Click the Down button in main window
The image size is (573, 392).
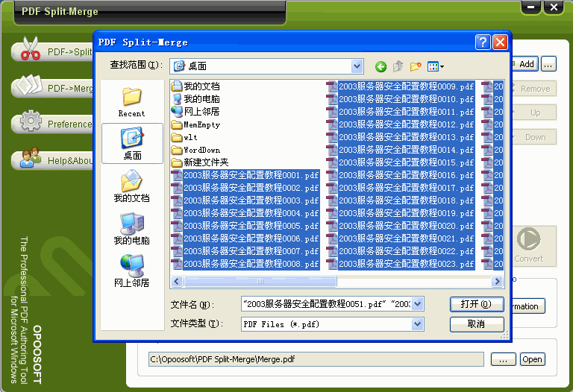tap(534, 137)
